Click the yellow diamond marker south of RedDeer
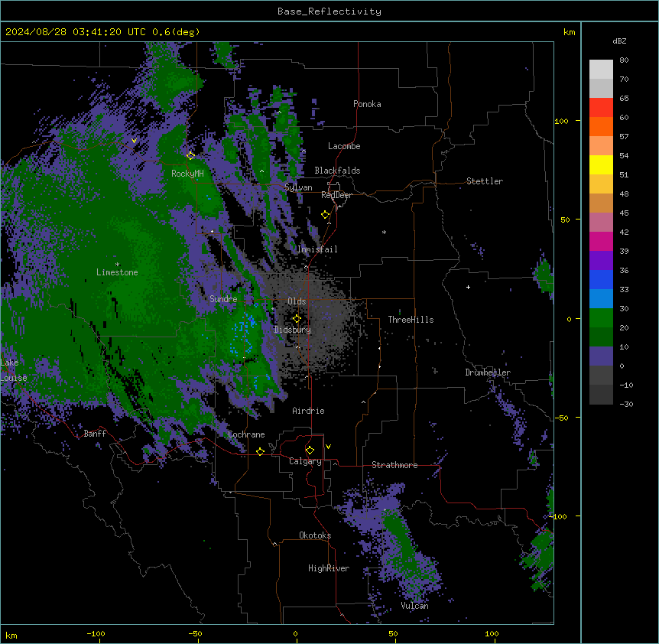Screen dimensions: 659x644 (x=326, y=215)
